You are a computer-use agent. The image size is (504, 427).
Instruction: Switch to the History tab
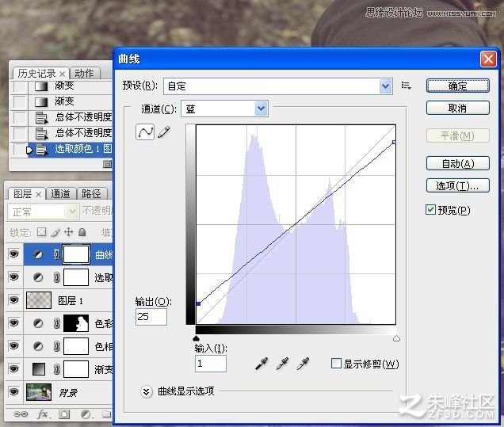40,73
